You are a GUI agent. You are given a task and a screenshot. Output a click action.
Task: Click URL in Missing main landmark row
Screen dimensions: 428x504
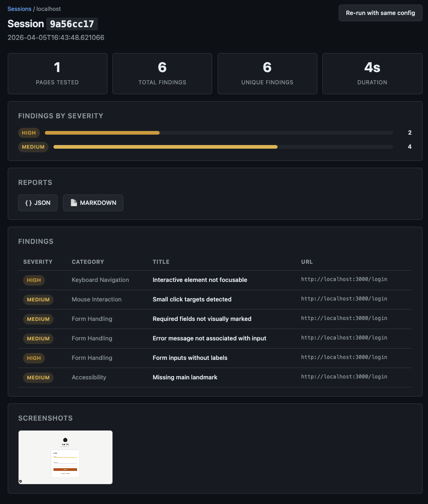pos(344,377)
